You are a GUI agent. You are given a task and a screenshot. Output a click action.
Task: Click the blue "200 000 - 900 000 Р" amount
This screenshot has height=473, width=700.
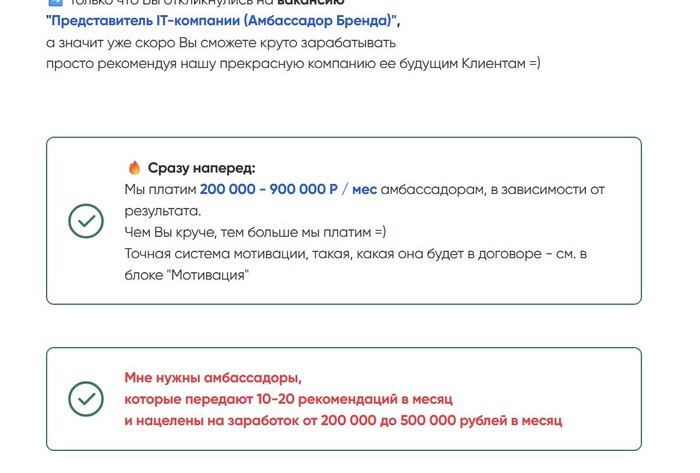[269, 189]
